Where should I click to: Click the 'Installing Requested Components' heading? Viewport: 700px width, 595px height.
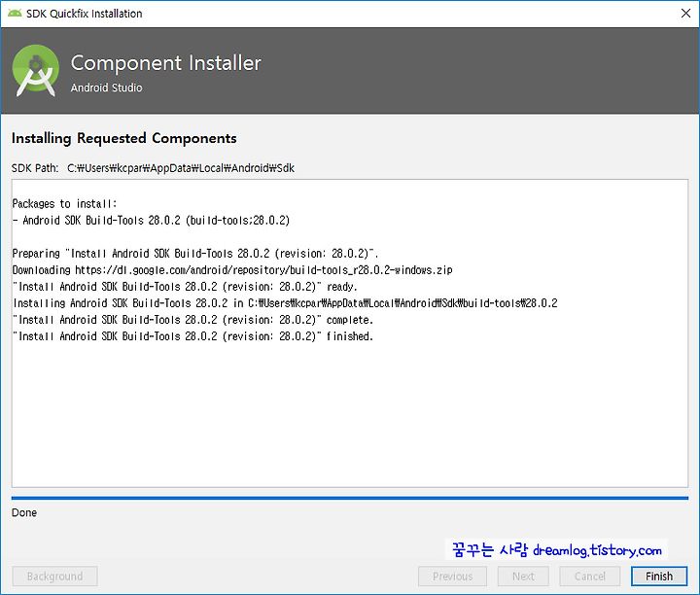[x=124, y=138]
